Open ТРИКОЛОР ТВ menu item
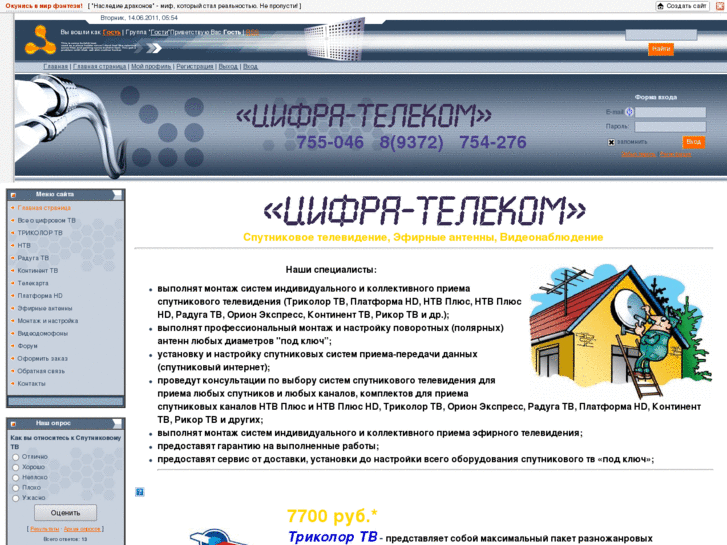727x545 pixels. pos(40,233)
